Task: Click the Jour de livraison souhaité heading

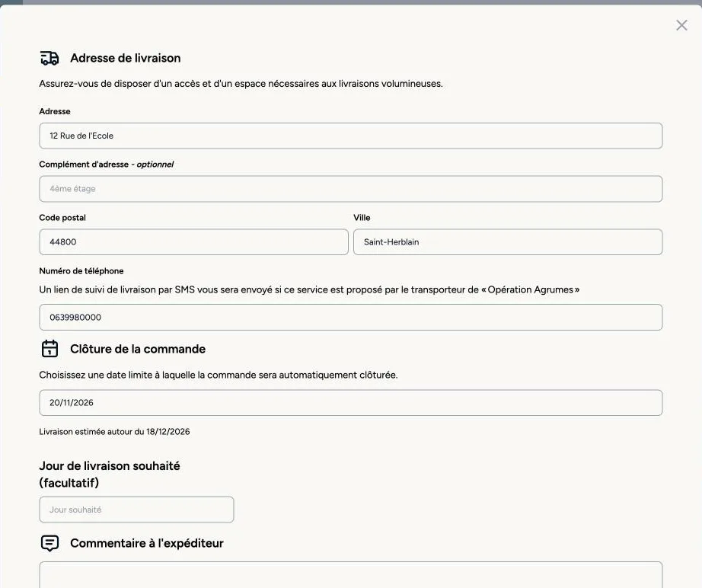Action: click(x=110, y=475)
